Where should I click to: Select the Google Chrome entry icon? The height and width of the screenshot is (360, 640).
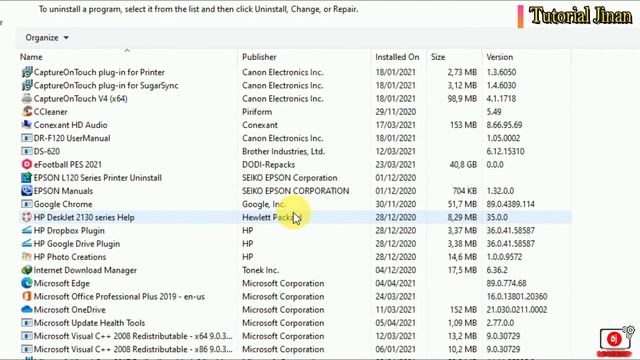(x=27, y=204)
